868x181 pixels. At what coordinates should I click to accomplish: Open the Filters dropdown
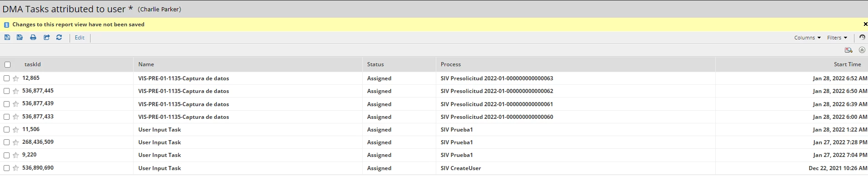click(837, 38)
